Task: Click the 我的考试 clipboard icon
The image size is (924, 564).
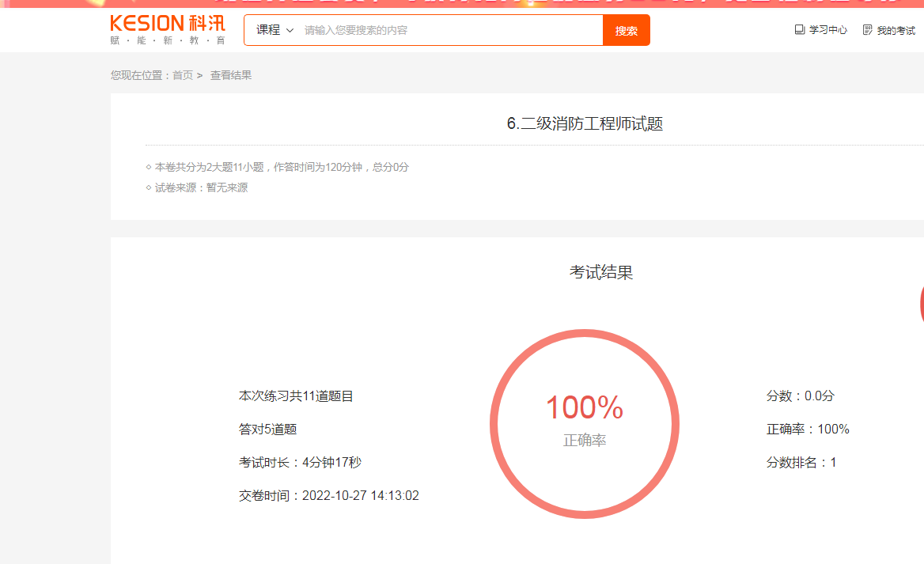Action: (867, 30)
